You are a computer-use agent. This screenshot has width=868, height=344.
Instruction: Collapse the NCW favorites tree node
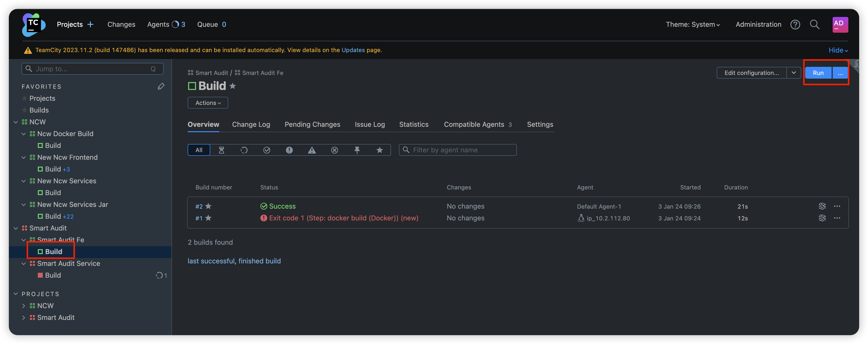point(15,122)
